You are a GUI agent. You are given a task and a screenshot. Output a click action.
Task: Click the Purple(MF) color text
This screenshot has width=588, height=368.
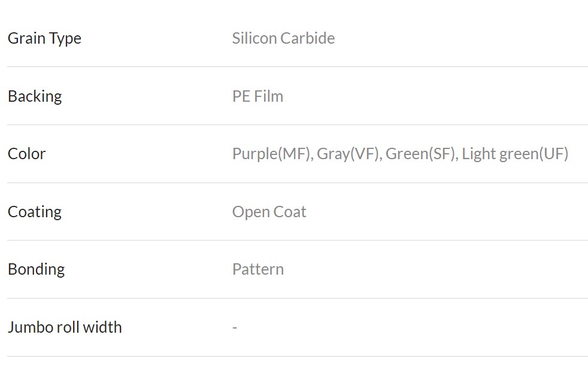click(272, 154)
